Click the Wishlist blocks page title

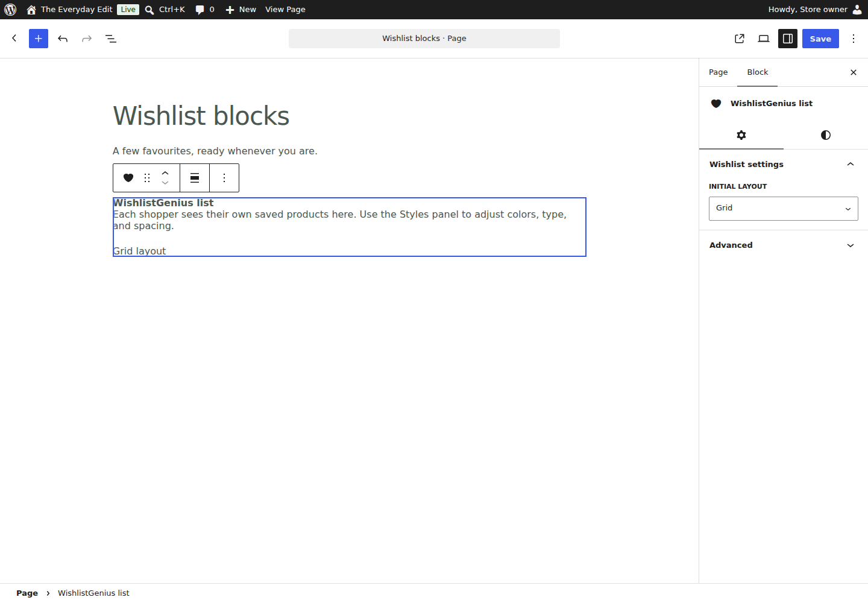click(201, 116)
